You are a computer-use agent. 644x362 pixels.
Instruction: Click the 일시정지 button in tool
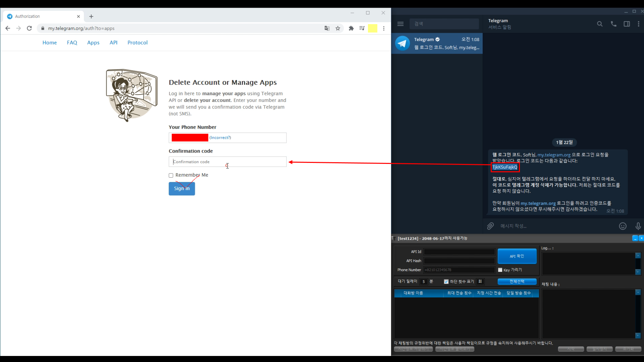point(599,349)
